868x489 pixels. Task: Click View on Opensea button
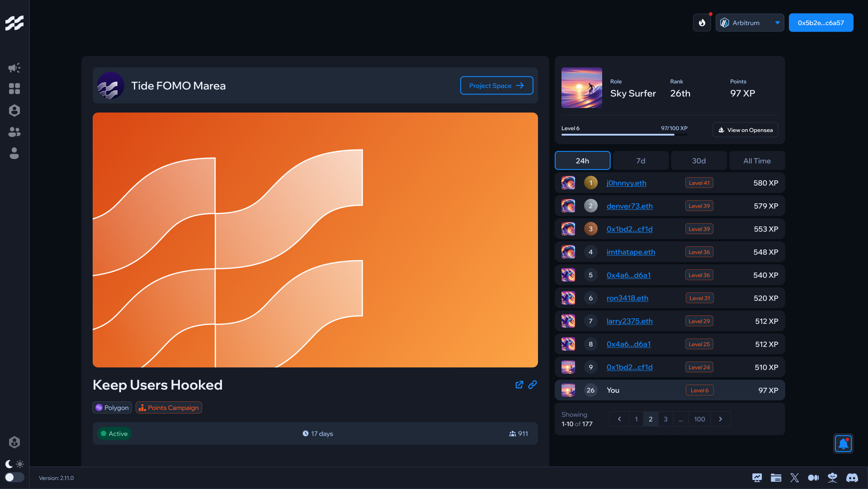click(x=745, y=130)
